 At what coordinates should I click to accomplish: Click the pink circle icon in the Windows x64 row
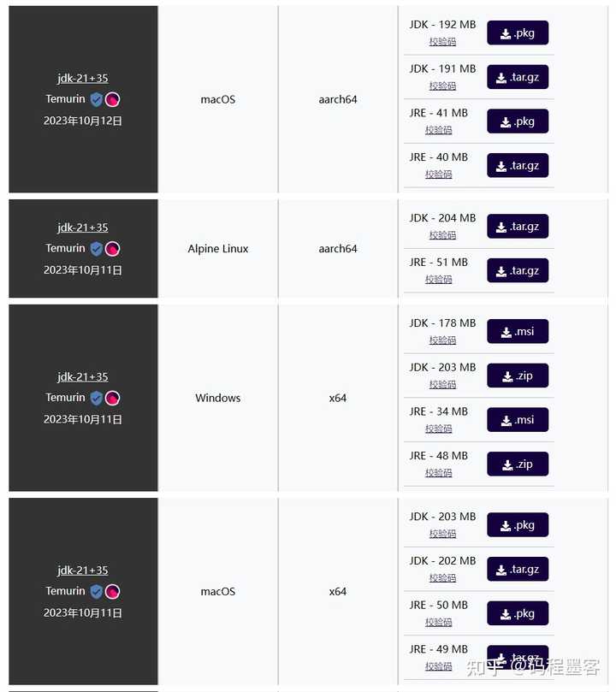tap(112, 398)
